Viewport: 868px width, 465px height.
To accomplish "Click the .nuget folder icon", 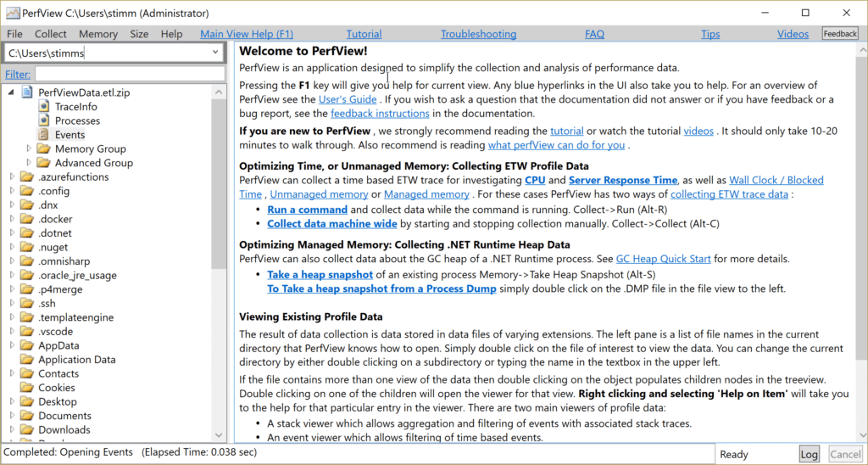I will tap(27, 247).
